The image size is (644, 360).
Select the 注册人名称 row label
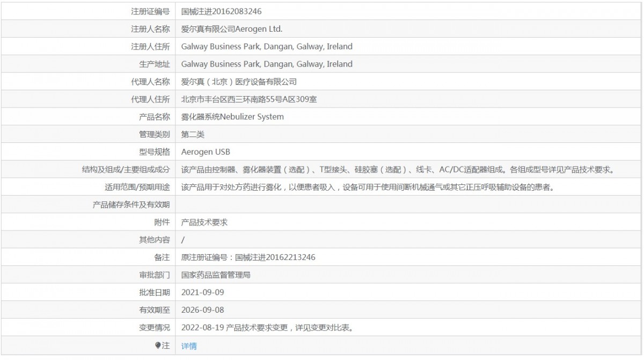point(151,29)
